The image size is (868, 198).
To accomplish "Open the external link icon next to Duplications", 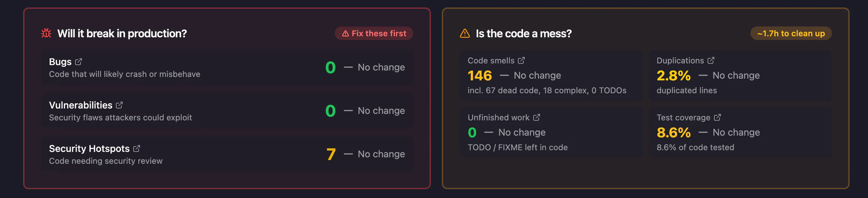I will tap(711, 60).
